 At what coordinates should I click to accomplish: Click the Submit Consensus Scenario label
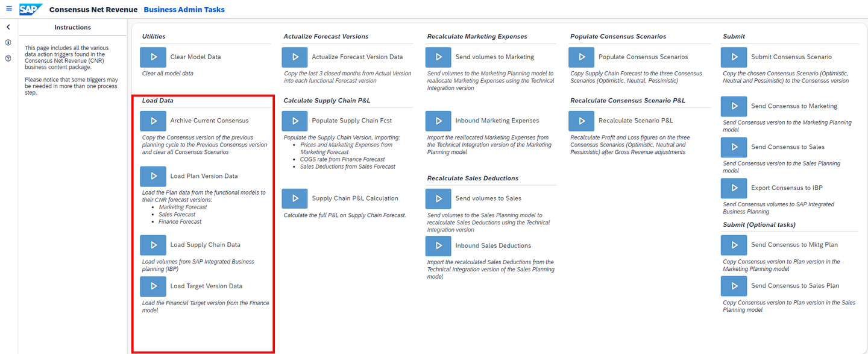(791, 57)
